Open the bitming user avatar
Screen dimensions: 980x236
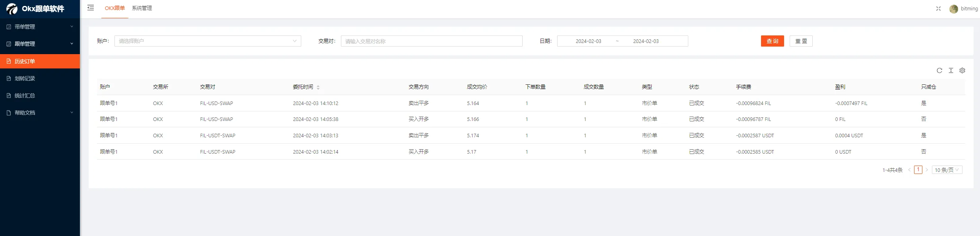tap(954, 9)
